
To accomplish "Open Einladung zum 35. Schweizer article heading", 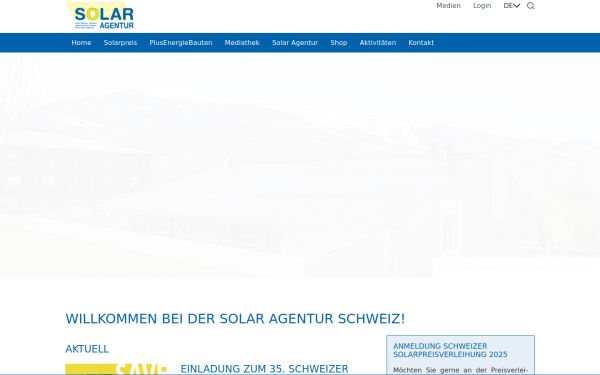I will point(264,369).
